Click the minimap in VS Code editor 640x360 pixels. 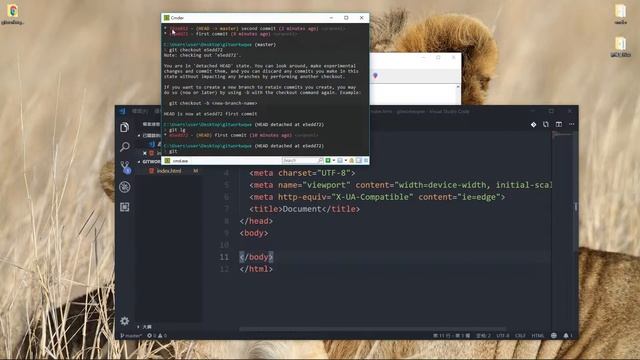(562, 135)
